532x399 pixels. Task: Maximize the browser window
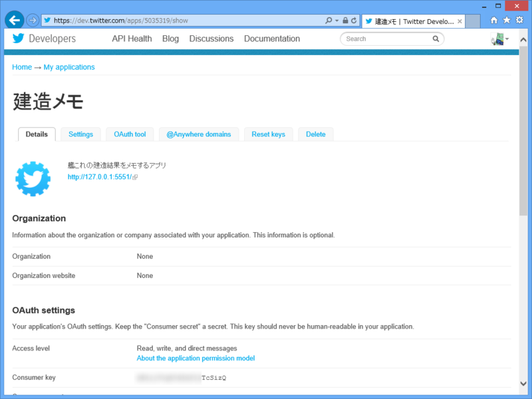[498, 6]
